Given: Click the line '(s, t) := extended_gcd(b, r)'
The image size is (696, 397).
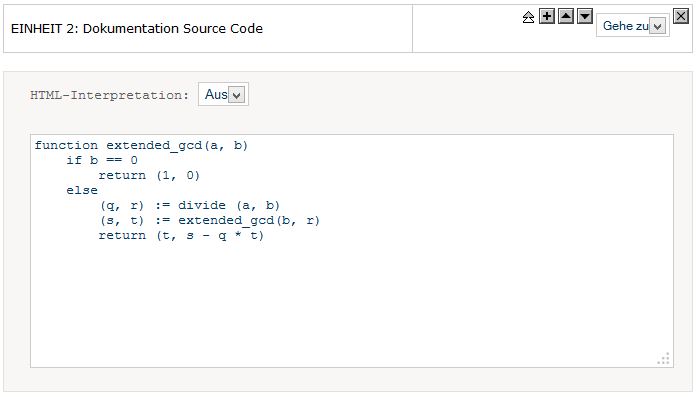Looking at the screenshot, I should pyautogui.click(x=210, y=221).
